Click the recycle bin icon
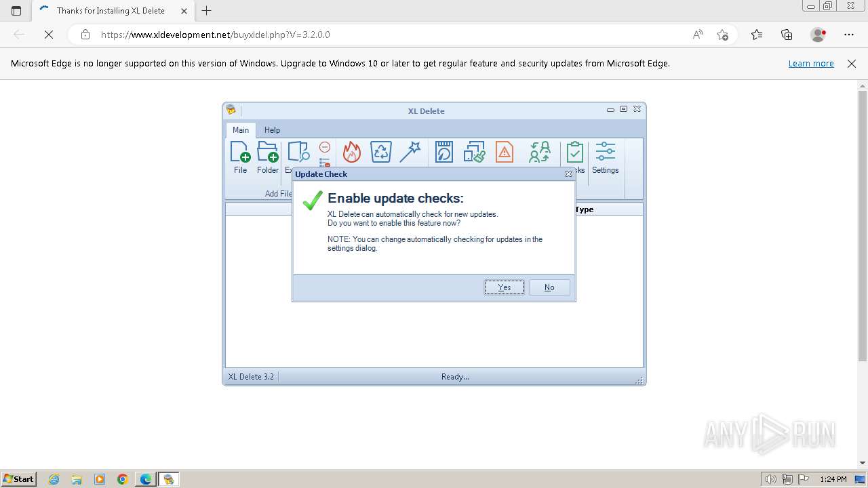Viewport: 868px width, 488px height. click(381, 152)
